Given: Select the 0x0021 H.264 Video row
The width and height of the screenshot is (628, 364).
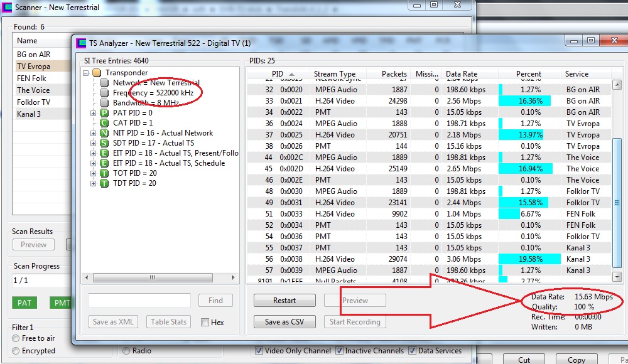Looking at the screenshot, I should 429,101.
